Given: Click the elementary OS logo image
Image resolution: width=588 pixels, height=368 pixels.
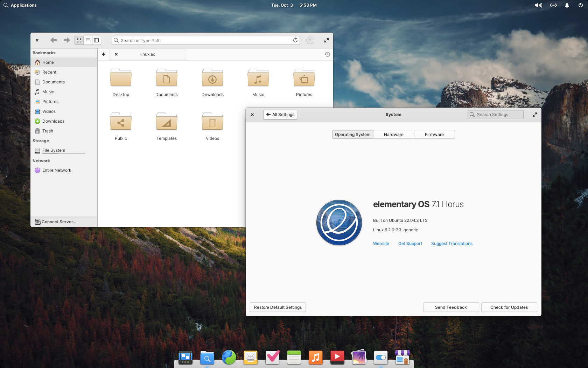Looking at the screenshot, I should point(339,223).
